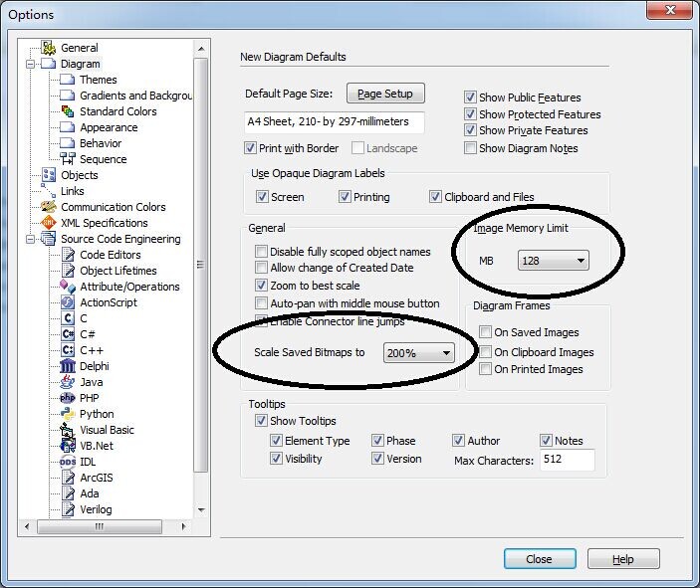Select the Diagram tree item

point(81,64)
